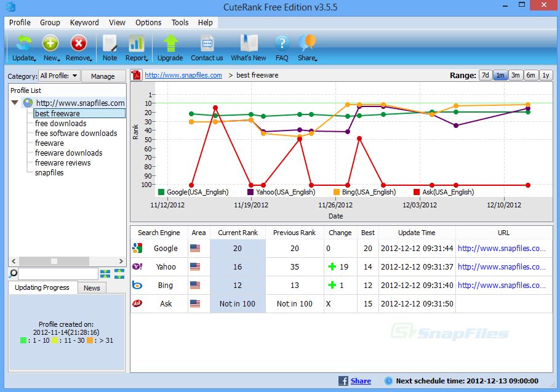The height and width of the screenshot is (392, 560).
Task: Toggle Ask(USA_English) legend series
Action: click(444, 192)
